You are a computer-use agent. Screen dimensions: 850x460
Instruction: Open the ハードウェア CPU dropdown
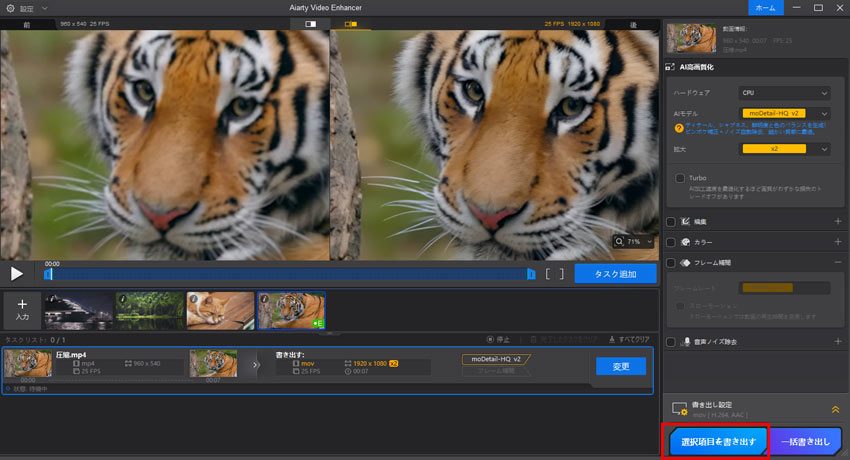coord(784,93)
